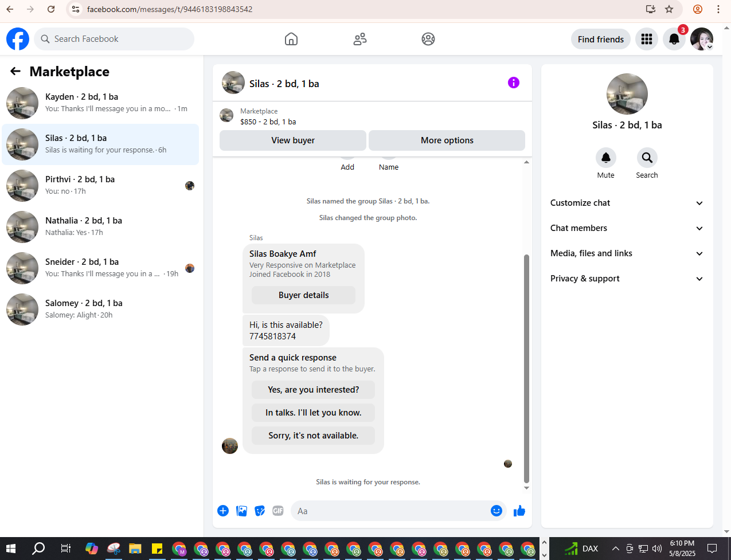Open Pirthvi · 2 bd, 1 ba conversation

coord(101,186)
